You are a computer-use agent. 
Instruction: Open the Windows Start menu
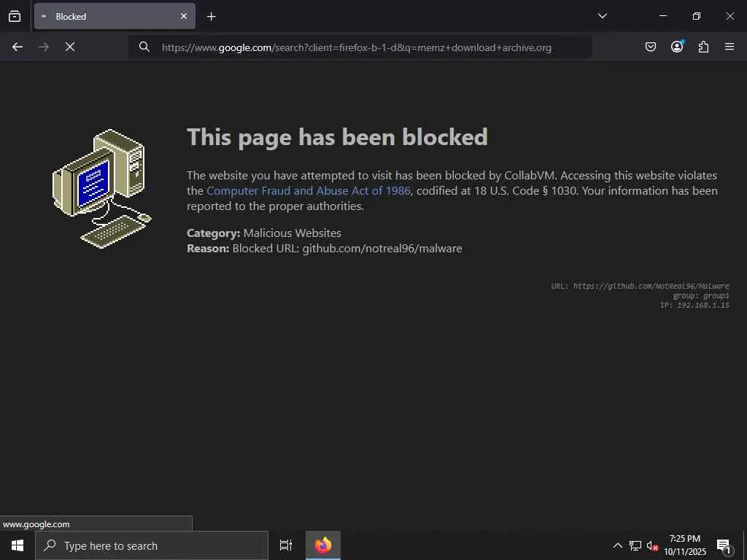[x=18, y=545]
